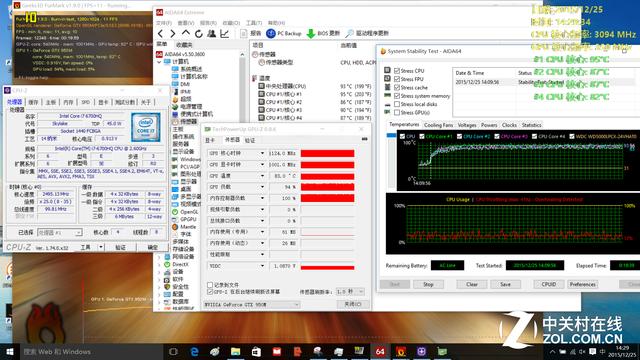Select OpenGL item in AIDA64 tree
Viewport: 640px width, 360px height.
click(x=189, y=212)
